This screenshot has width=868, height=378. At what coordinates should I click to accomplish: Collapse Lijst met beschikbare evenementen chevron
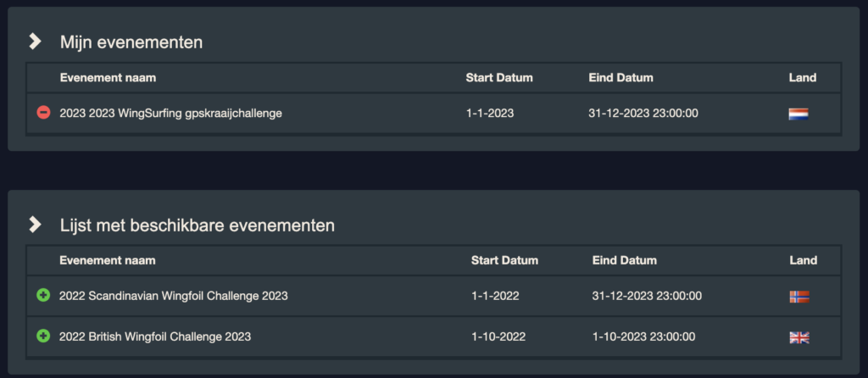coord(36,225)
